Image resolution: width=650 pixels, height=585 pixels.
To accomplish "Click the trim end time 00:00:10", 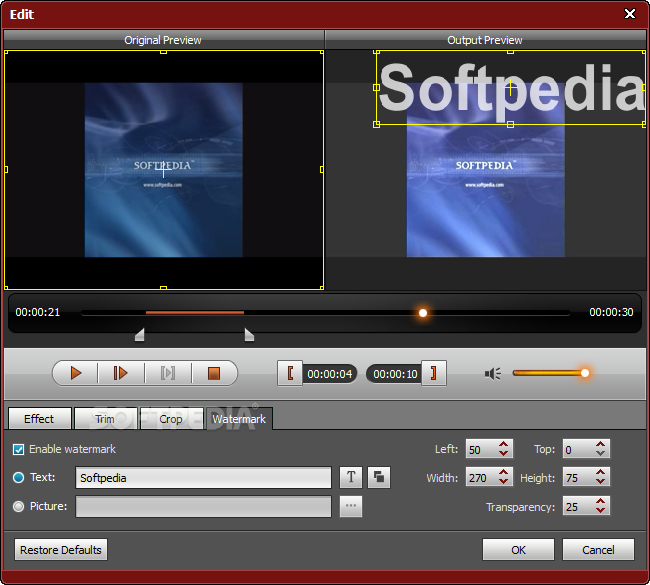I will (395, 374).
